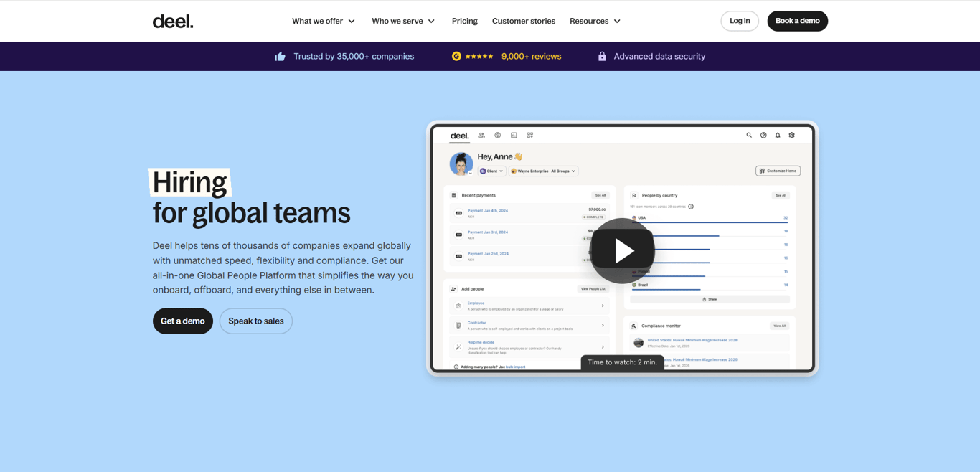This screenshot has width=980, height=472.
Task: Open the Pricing page
Action: point(465,21)
